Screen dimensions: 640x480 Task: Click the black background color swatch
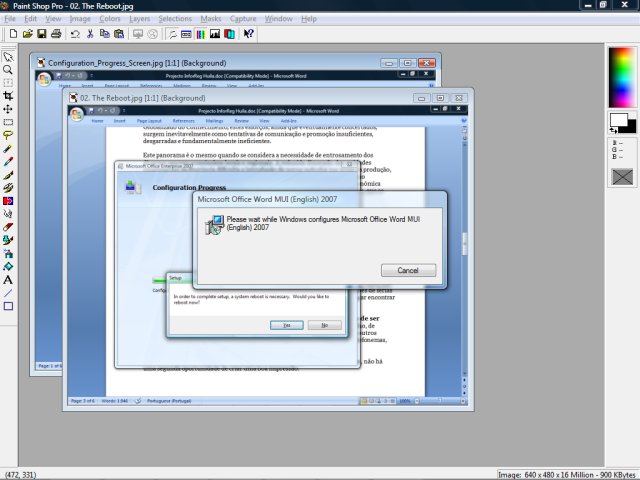pyautogui.click(x=632, y=127)
